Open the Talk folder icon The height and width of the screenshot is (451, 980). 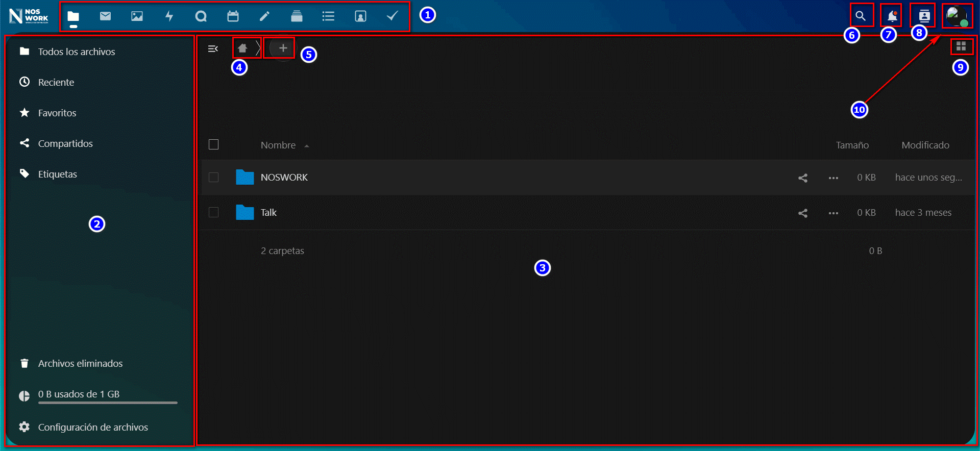coord(245,212)
